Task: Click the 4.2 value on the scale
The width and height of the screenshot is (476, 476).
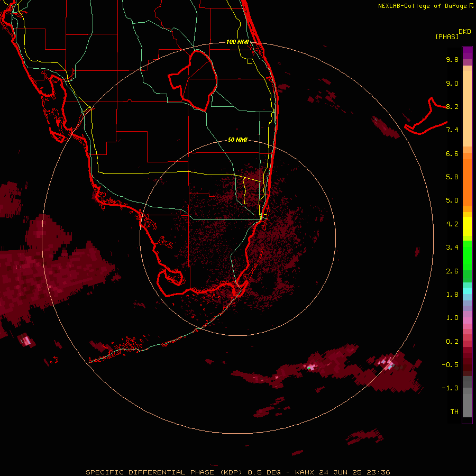Action: pos(452,224)
